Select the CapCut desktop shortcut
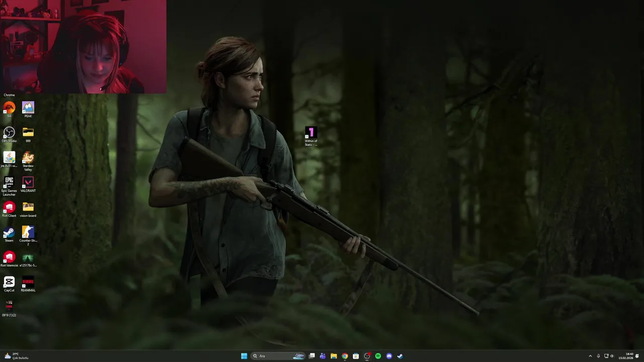Viewport: 644px width, 362px height. pos(9,284)
